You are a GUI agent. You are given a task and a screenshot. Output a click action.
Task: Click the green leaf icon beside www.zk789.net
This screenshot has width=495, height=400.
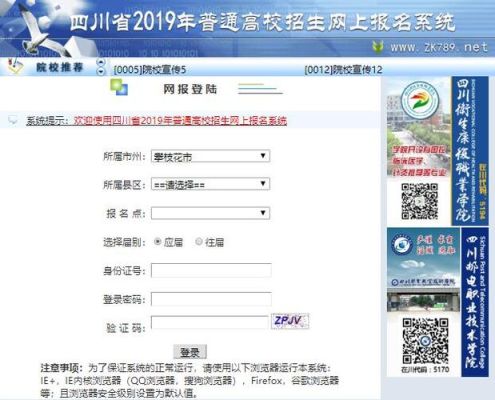click(378, 47)
